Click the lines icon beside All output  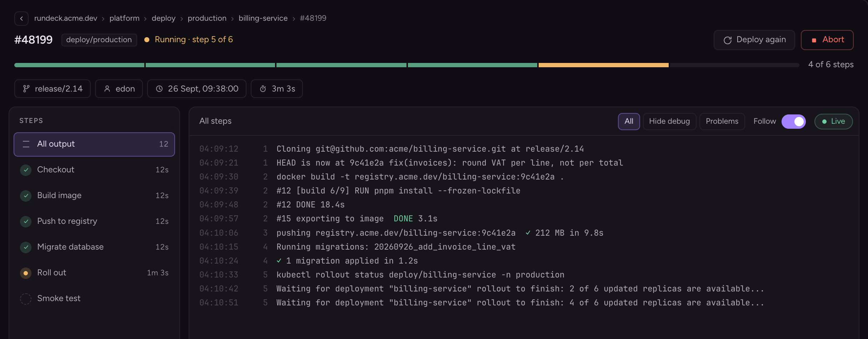pos(26,144)
